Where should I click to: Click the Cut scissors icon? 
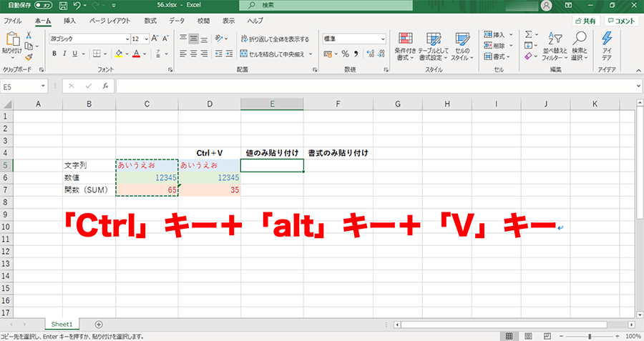point(29,35)
